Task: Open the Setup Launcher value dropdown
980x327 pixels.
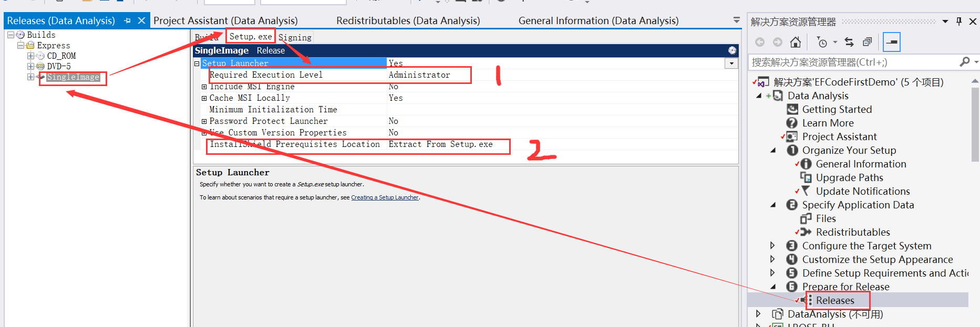Action: tap(731, 63)
